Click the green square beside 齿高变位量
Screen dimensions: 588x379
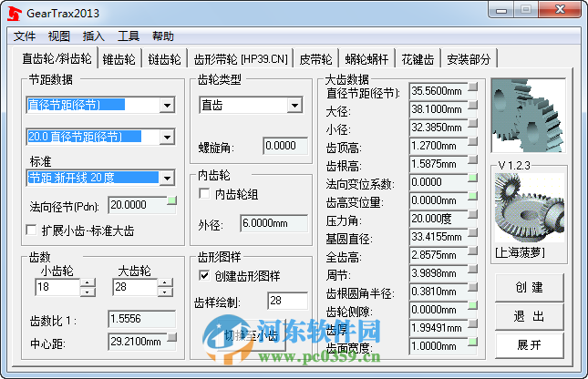(x=473, y=197)
